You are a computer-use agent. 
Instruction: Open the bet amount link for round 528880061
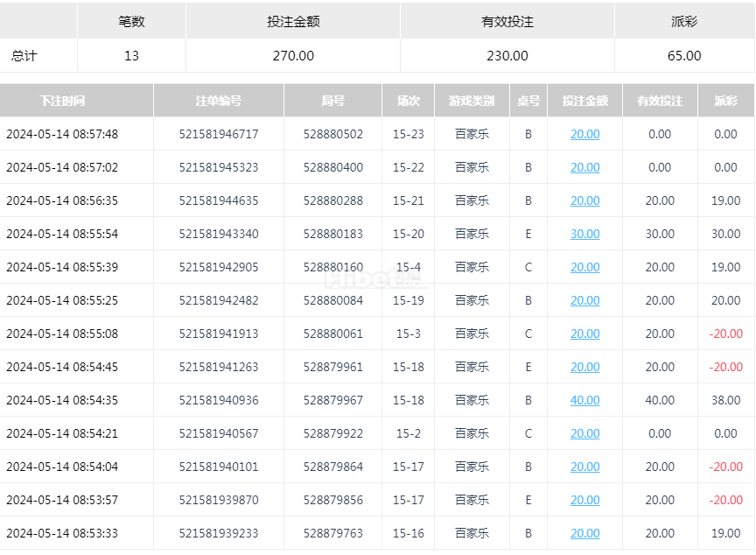pyautogui.click(x=584, y=334)
